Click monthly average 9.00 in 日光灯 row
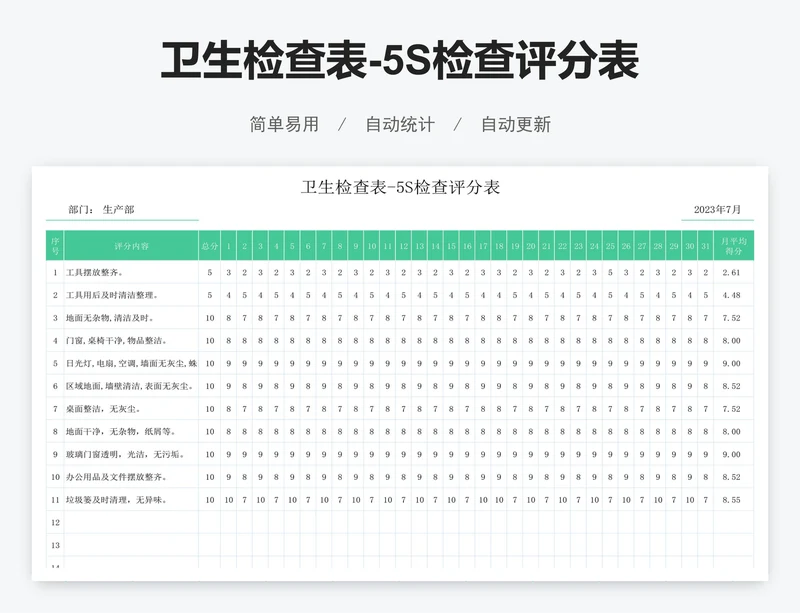The image size is (800, 613). 731,363
